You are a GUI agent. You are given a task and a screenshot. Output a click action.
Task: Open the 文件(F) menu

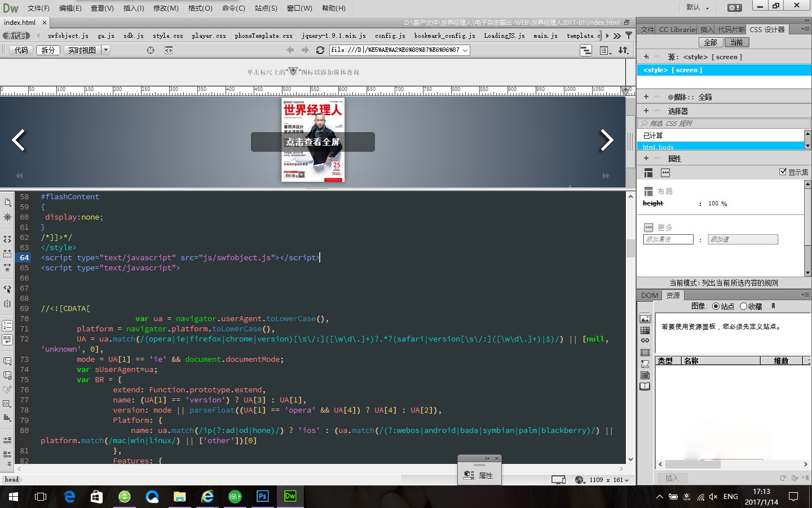click(x=38, y=8)
